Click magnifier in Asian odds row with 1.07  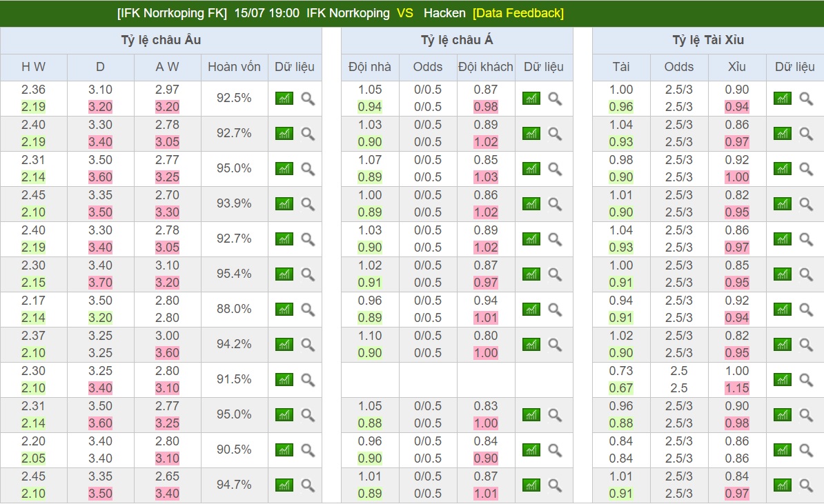tap(555, 169)
